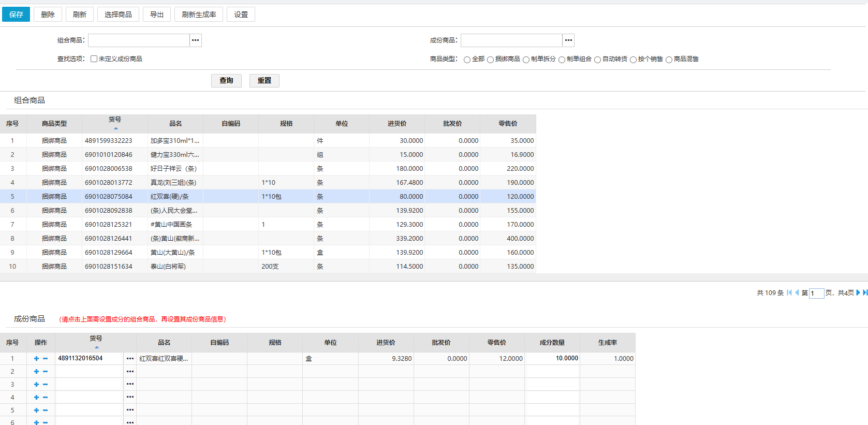Viewport: 868px width, 425px height.
Task: Select row 3 好日子祥云 in combo table
Action: click(x=173, y=169)
